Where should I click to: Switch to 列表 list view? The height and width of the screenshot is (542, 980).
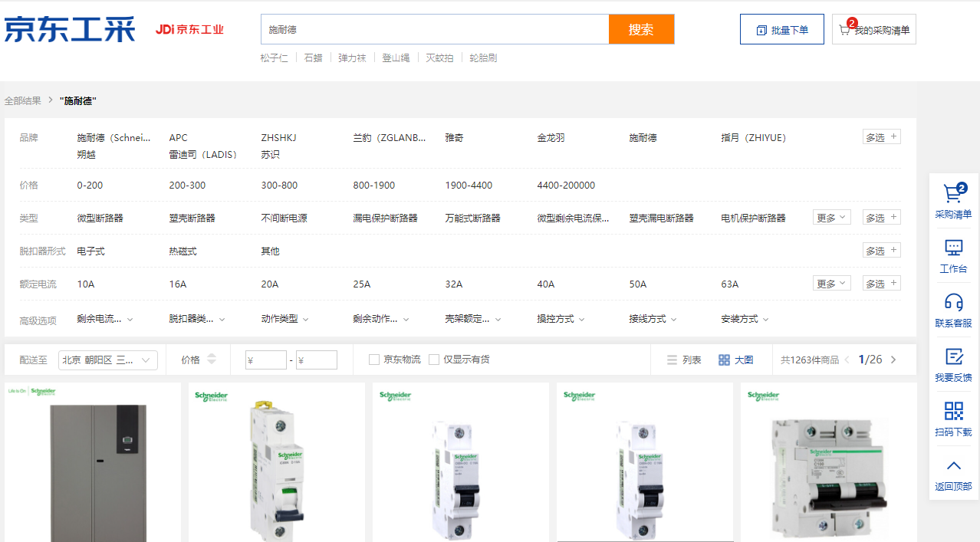pyautogui.click(x=684, y=360)
